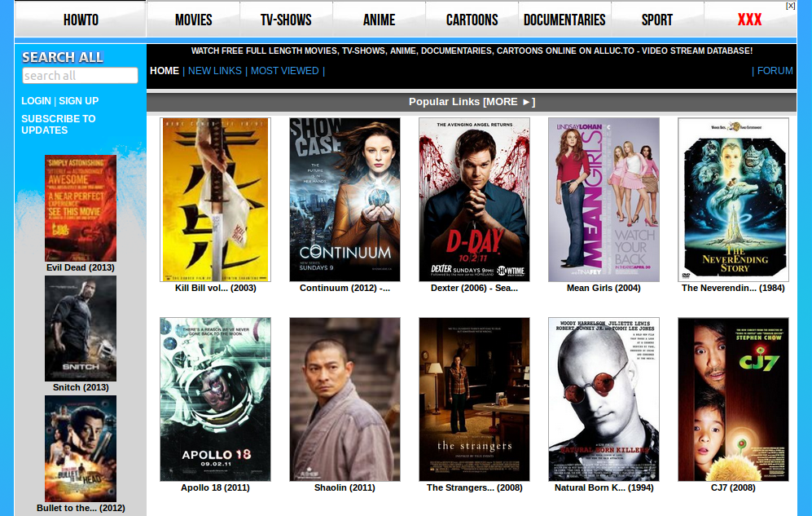Open the Evil Dead poster thumbnail
Viewport: 812px width, 516px height.
81,208
